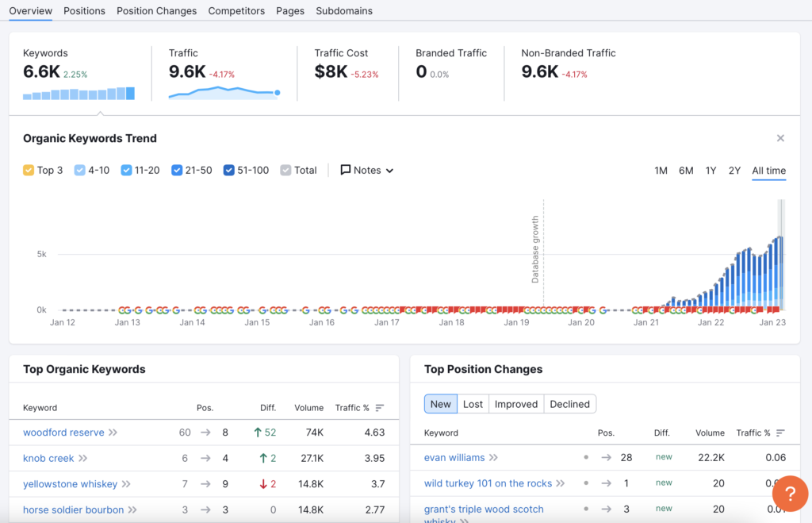This screenshot has height=523, width=812.
Task: Toggle the 4-10 positions checkbox
Action: 79,170
